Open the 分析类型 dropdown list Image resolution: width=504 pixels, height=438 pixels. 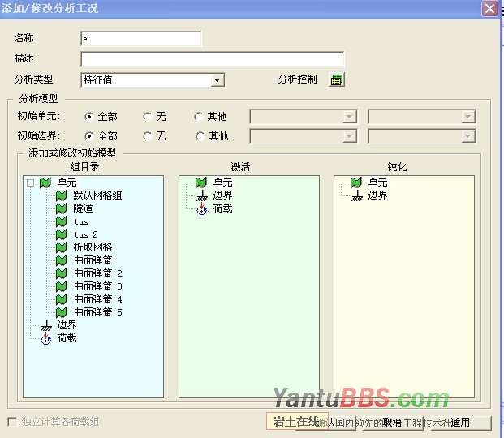217,80
